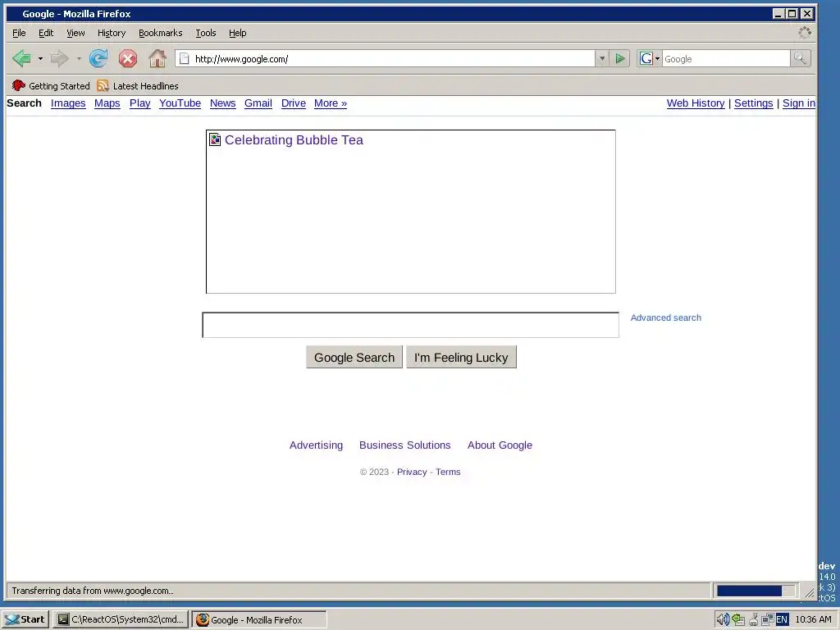This screenshot has height=630, width=840.
Task: Go back using the green Back arrow
Action: 21,58
